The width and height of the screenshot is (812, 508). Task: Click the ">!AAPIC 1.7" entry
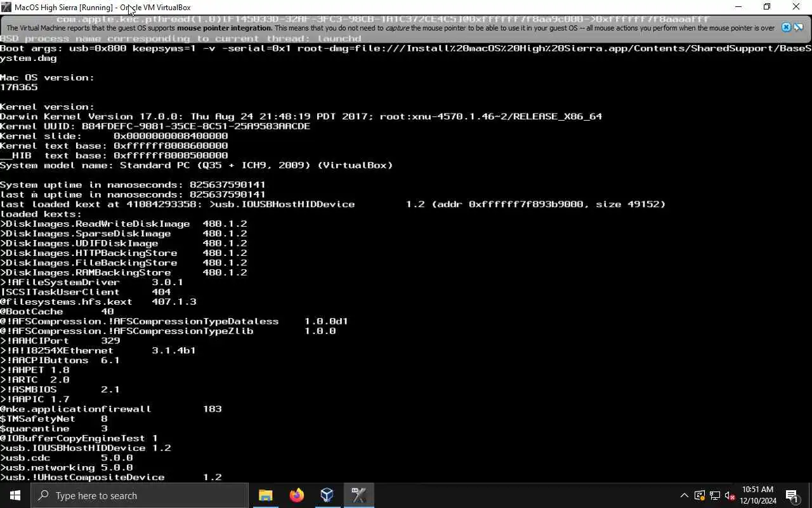pos(34,399)
